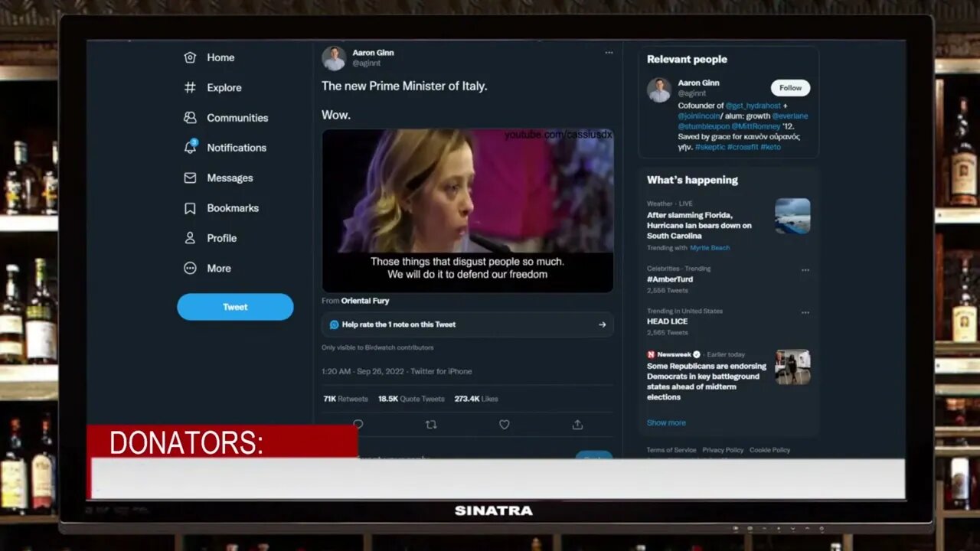
Task: Open the Newsweek story thumbnail
Action: (x=792, y=367)
